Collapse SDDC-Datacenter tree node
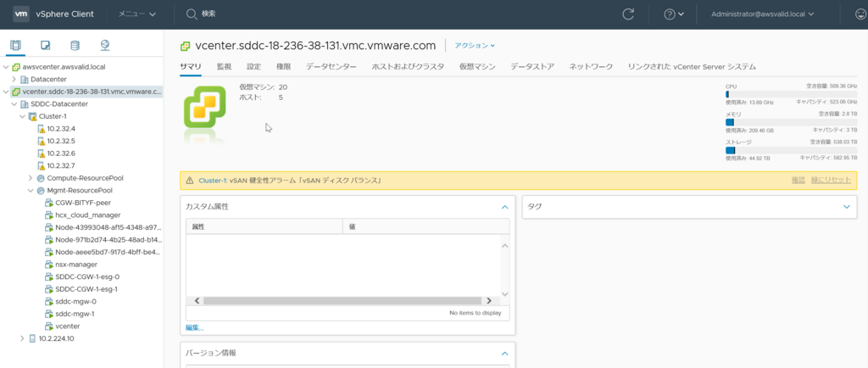Screen dimensions: 868x368 [x=14, y=104]
